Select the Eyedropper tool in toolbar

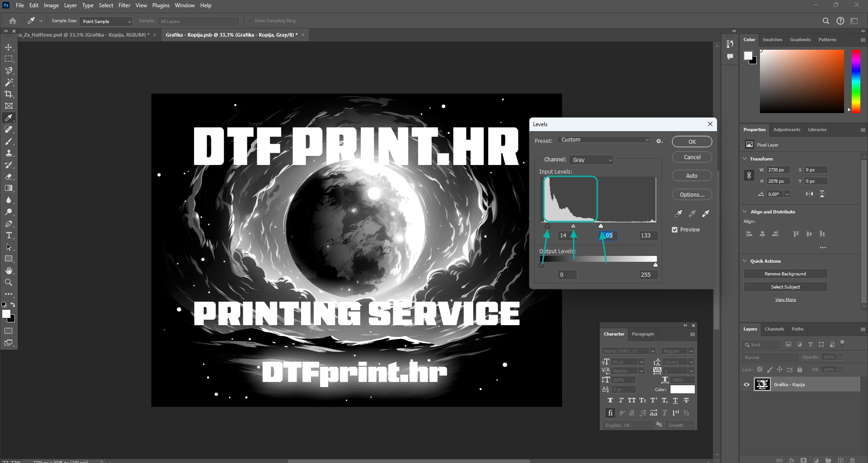[x=9, y=118]
